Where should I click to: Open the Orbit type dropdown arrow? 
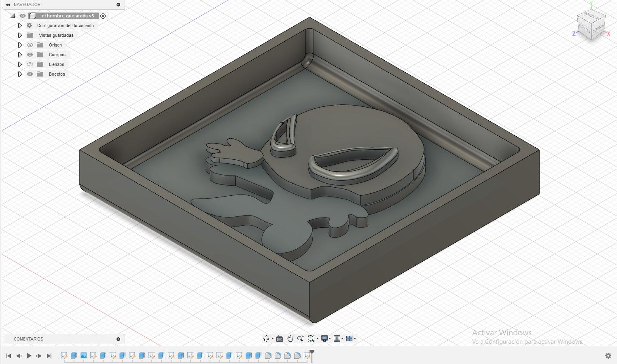coord(273,339)
